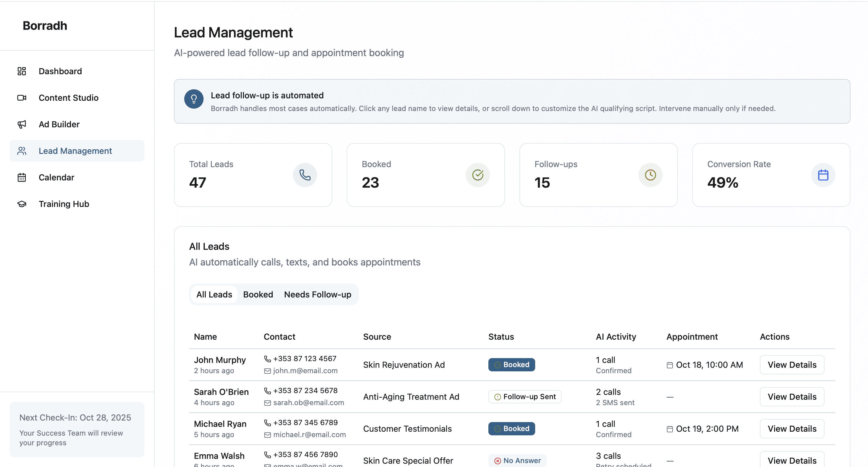Select the All Leads filter tab
Screen dimensions: 868x467
tap(214, 294)
